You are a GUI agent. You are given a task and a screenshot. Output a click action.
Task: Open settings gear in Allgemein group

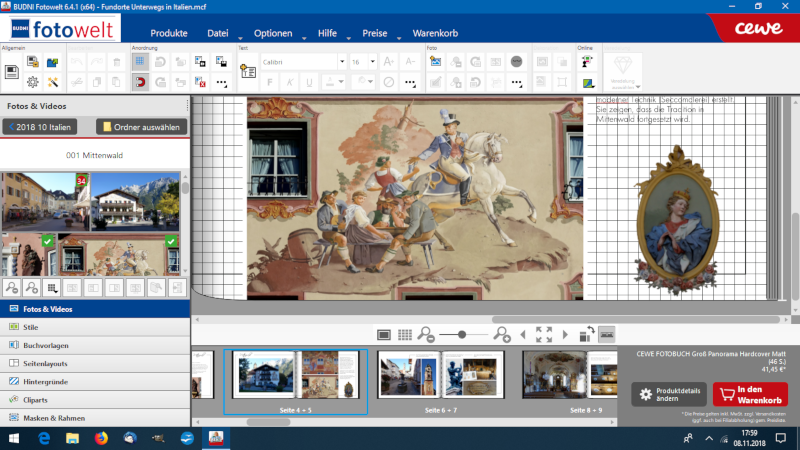[33, 82]
